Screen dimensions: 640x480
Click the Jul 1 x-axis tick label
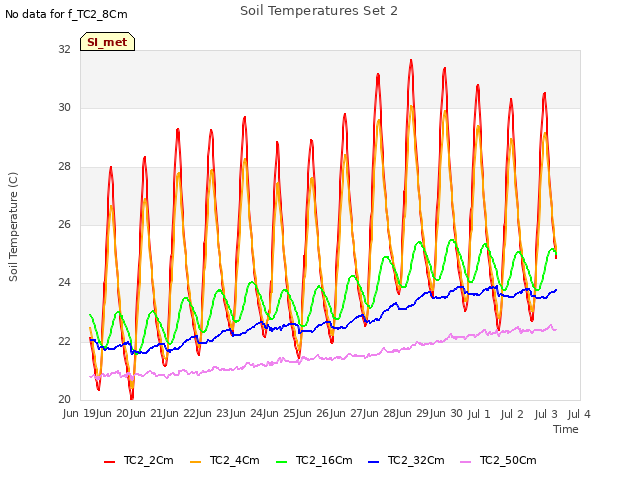pos(478,414)
